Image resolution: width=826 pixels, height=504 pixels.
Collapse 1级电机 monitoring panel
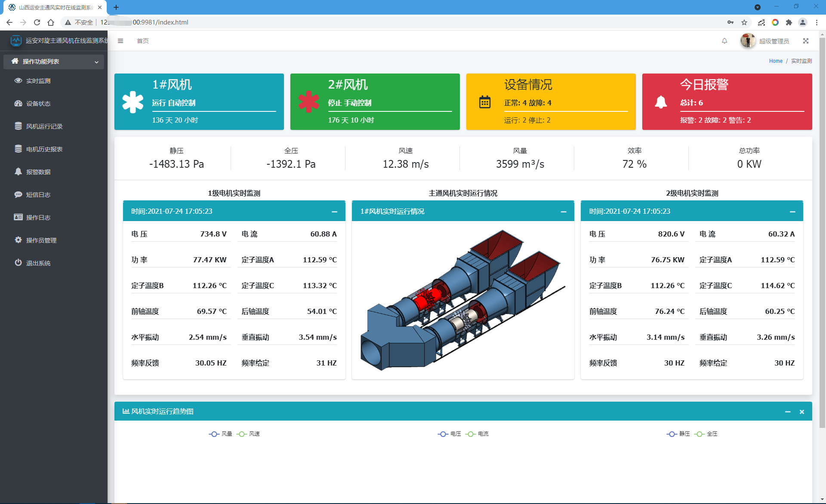334,212
